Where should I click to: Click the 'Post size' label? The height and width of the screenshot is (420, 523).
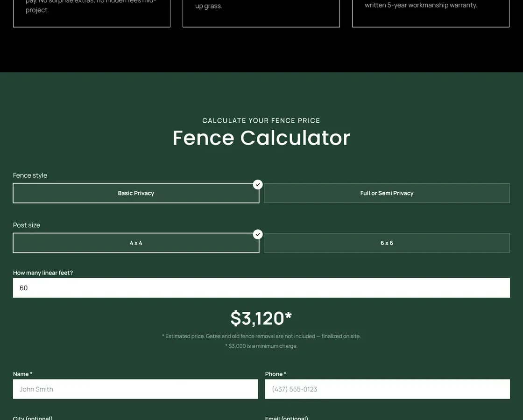[27, 225]
